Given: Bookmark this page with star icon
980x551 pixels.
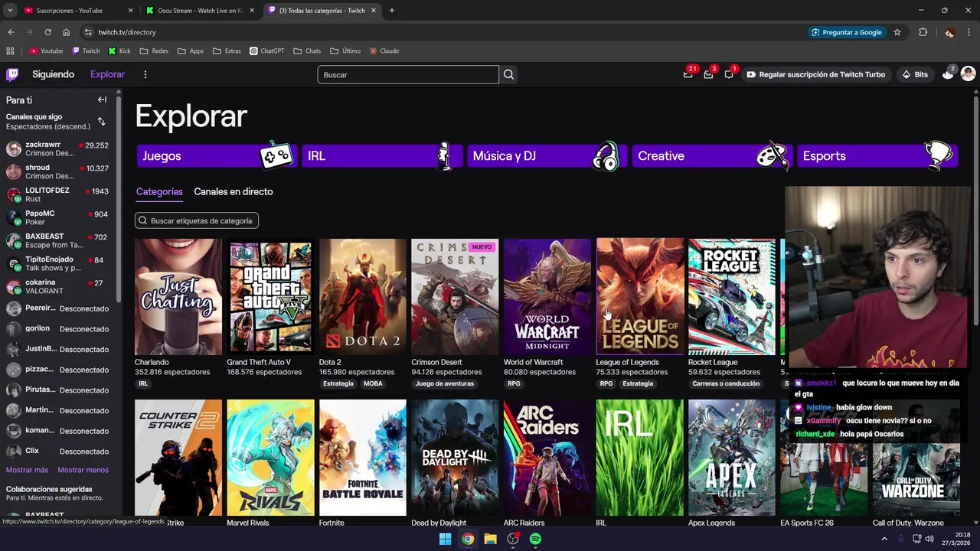Looking at the screenshot, I should point(897,32).
